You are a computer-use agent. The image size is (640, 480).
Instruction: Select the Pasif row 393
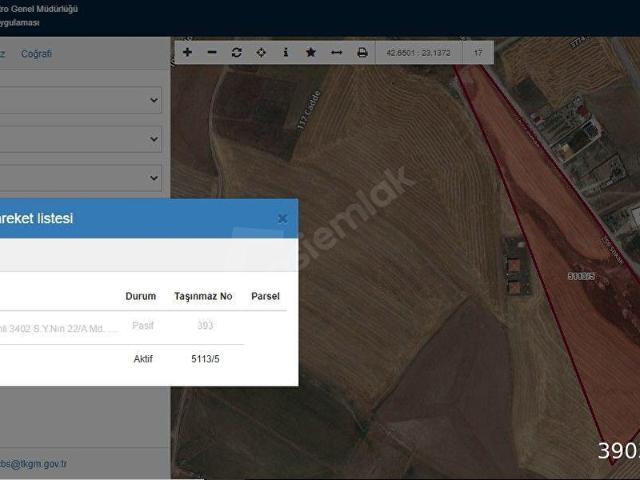point(204,326)
